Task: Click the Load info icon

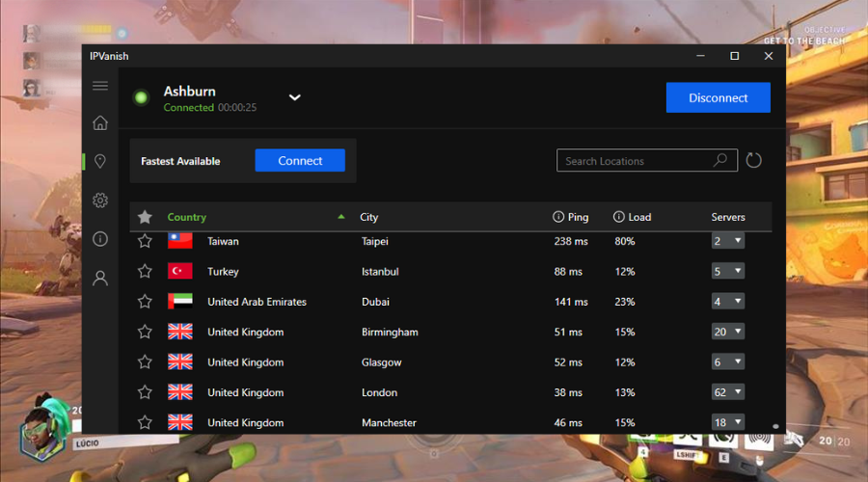Action: tap(619, 217)
